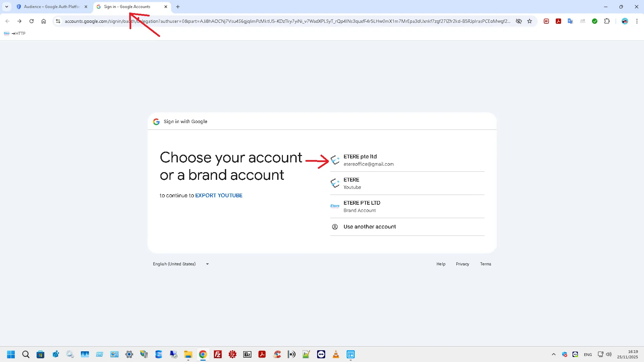Switch to Audience – Google Auth Platform tab
The image size is (644, 362).
52,7
